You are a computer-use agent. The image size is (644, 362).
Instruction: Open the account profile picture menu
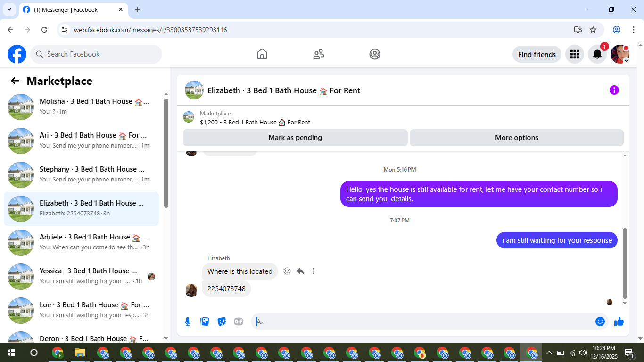(x=620, y=54)
